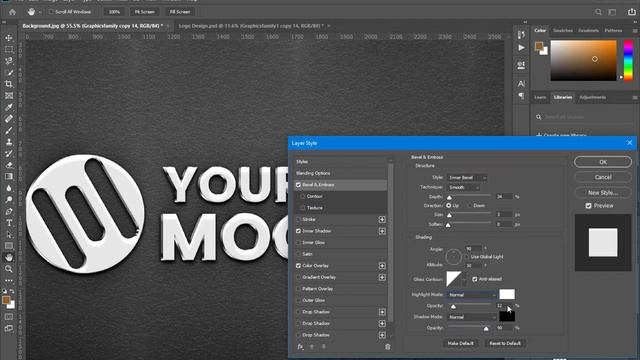
Task: Switch to the Swatches tab
Action: (562, 31)
